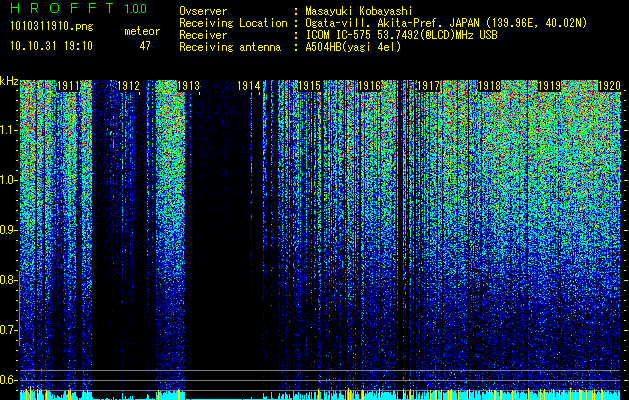Viewport: 629px width, 400px height.
Task: Click the 1915 time marker
Action: coord(309,86)
